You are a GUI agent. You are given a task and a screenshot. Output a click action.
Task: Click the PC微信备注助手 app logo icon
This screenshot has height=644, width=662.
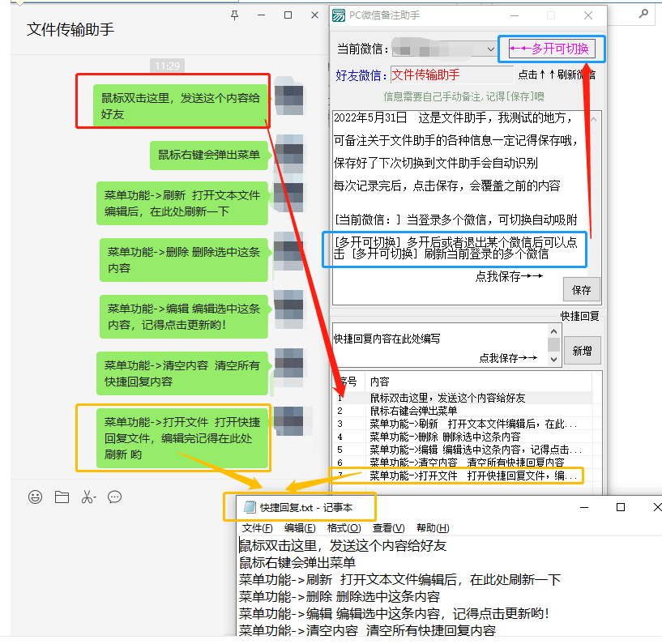340,15
